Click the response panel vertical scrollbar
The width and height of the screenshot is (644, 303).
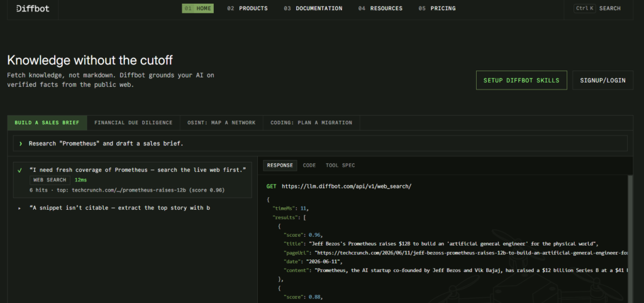click(630, 239)
